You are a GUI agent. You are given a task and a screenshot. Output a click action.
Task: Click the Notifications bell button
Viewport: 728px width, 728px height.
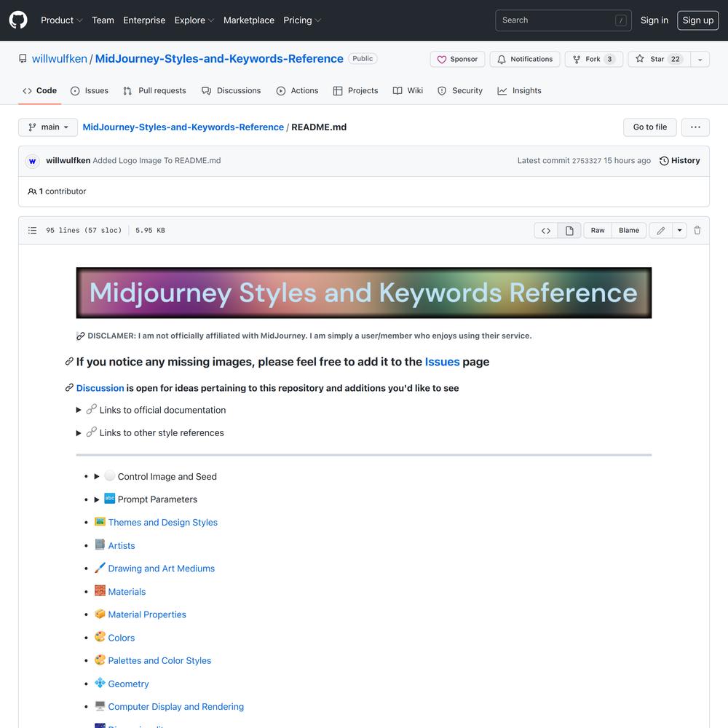(x=525, y=60)
